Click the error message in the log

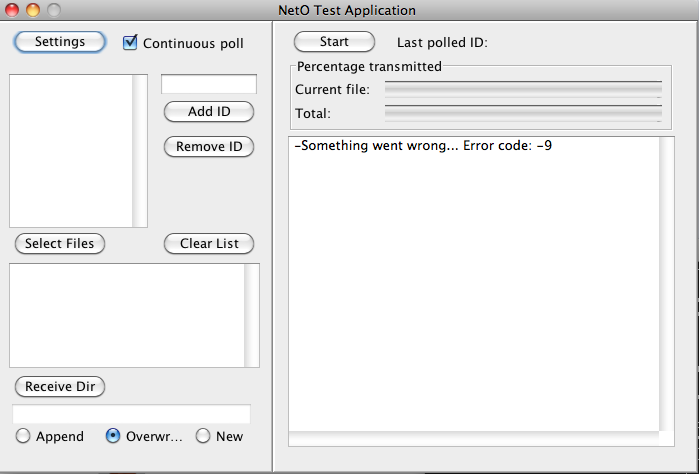pos(424,146)
